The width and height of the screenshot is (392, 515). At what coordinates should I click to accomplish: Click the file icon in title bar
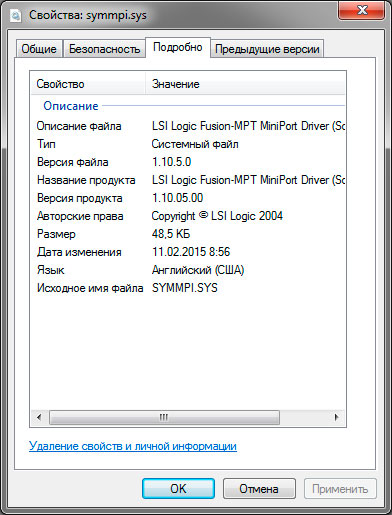coord(15,15)
